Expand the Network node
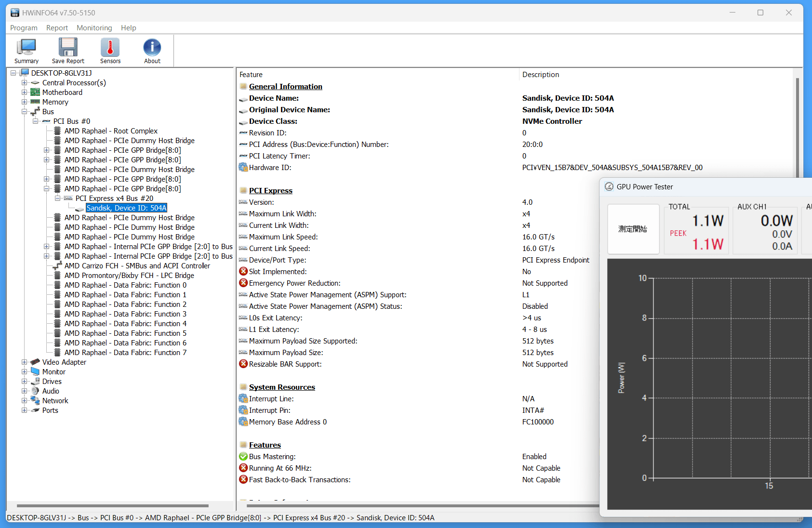 (24, 400)
